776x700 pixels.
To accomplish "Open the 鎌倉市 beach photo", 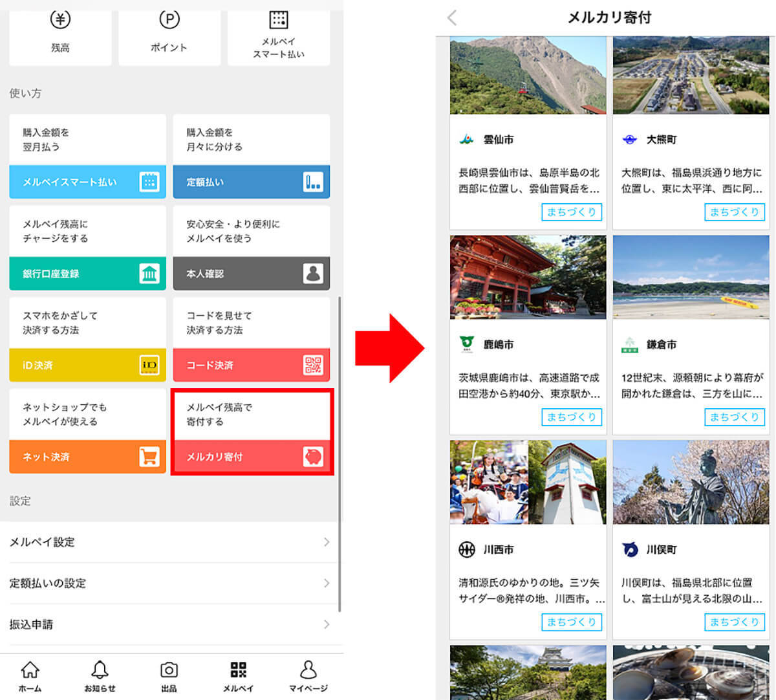I will click(x=691, y=277).
